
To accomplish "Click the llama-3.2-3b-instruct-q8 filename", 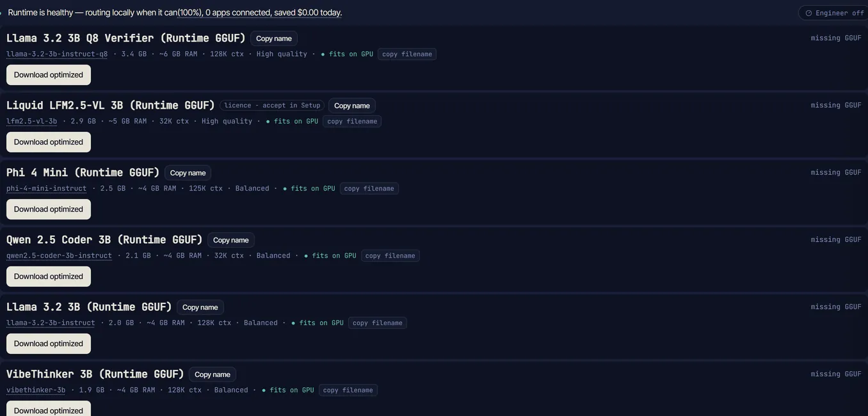I will pyautogui.click(x=57, y=54).
